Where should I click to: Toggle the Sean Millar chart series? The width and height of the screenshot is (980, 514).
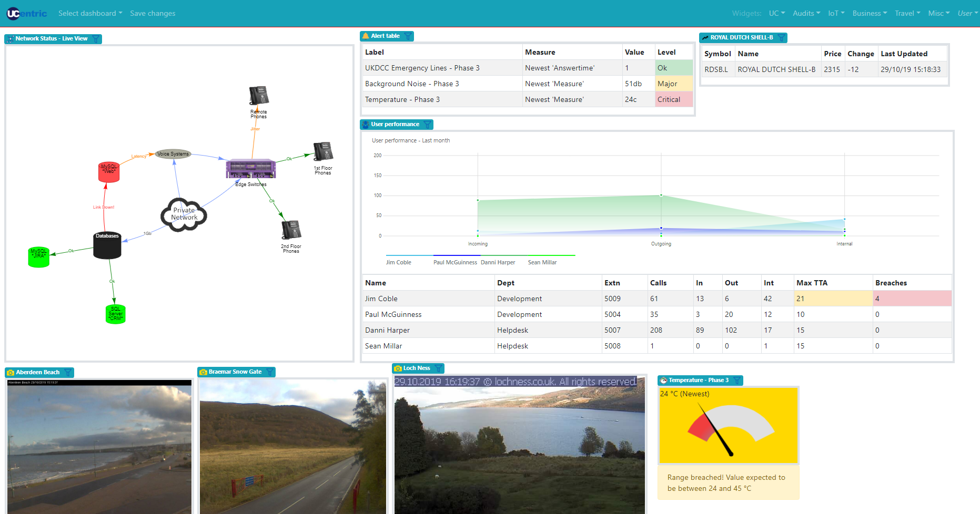542,262
